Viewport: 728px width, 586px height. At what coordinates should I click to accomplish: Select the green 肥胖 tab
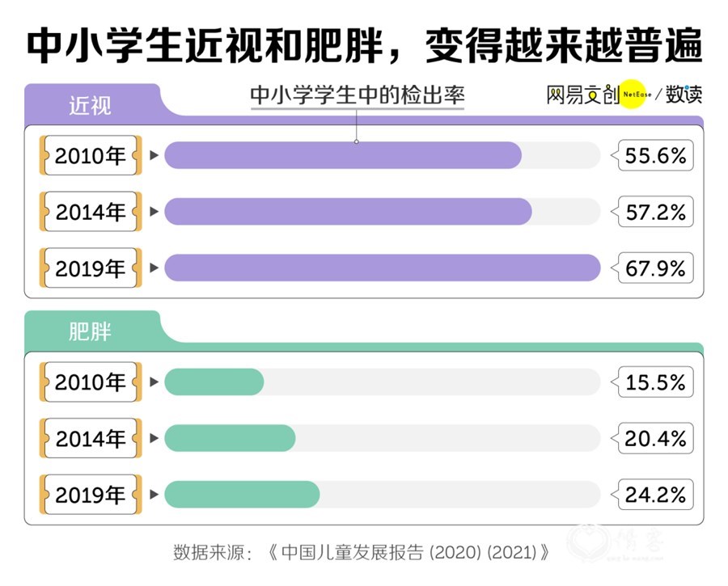pos(91,331)
